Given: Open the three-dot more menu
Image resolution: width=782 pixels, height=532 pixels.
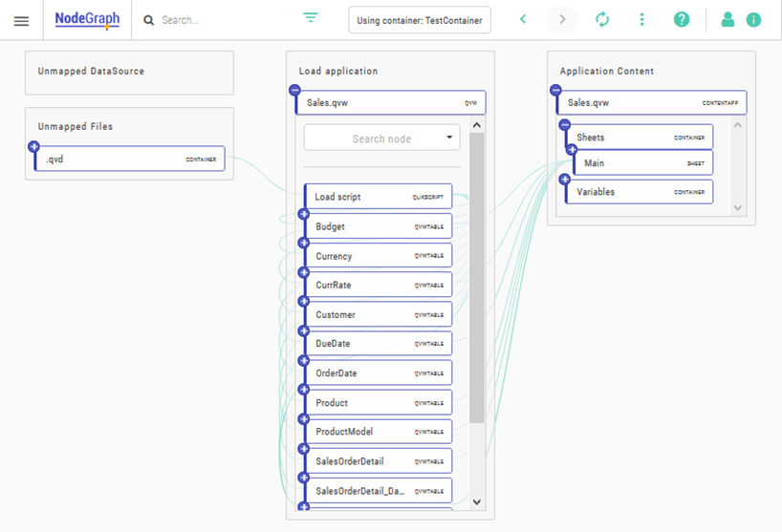Looking at the screenshot, I should point(641,19).
